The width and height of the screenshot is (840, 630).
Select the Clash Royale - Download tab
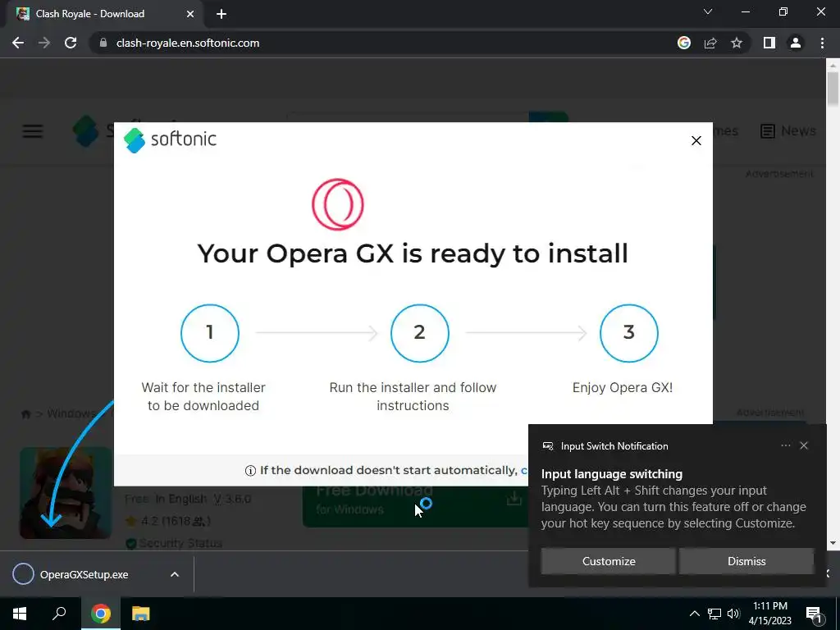click(x=104, y=14)
